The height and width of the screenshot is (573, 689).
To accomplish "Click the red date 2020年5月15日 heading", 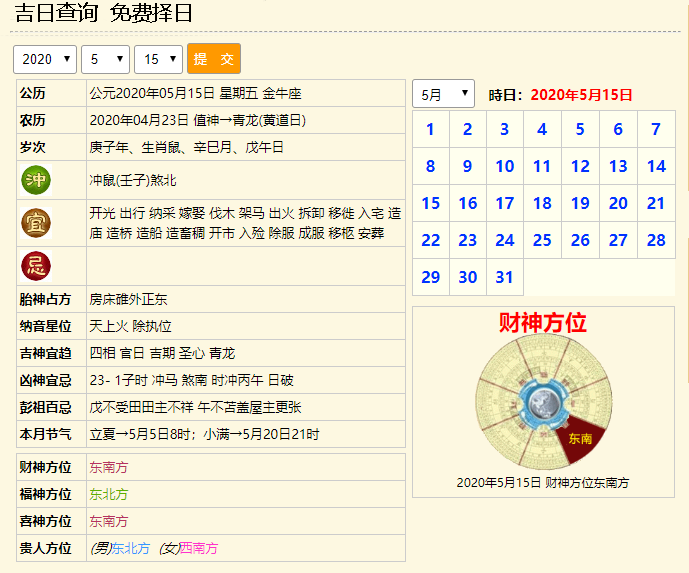I will [x=581, y=95].
